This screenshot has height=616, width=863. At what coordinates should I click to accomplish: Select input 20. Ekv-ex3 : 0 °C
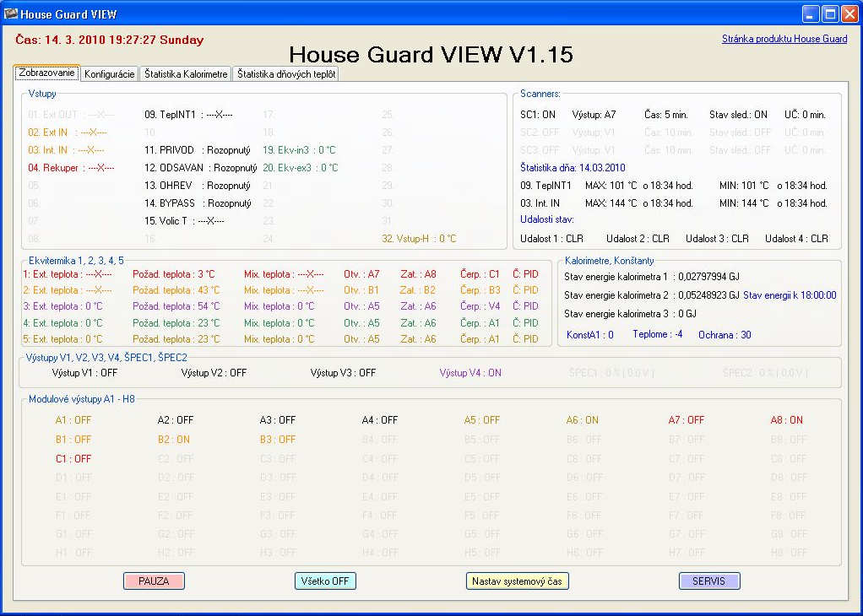point(300,168)
